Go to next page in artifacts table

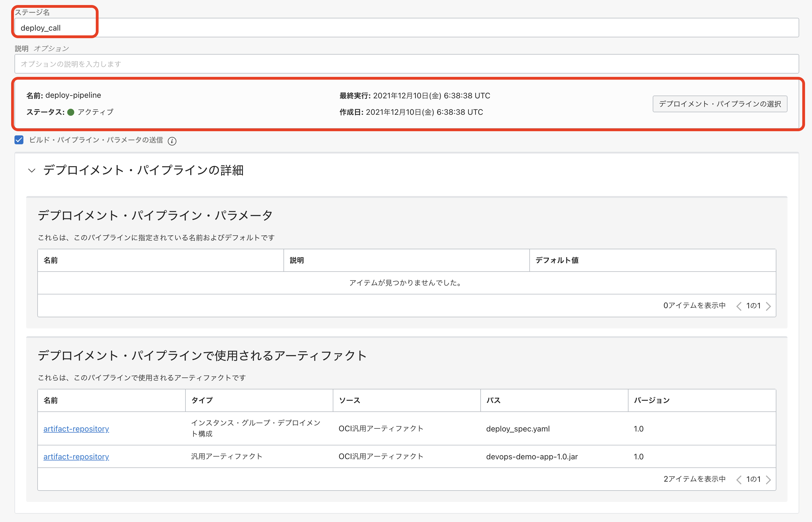tap(768, 480)
